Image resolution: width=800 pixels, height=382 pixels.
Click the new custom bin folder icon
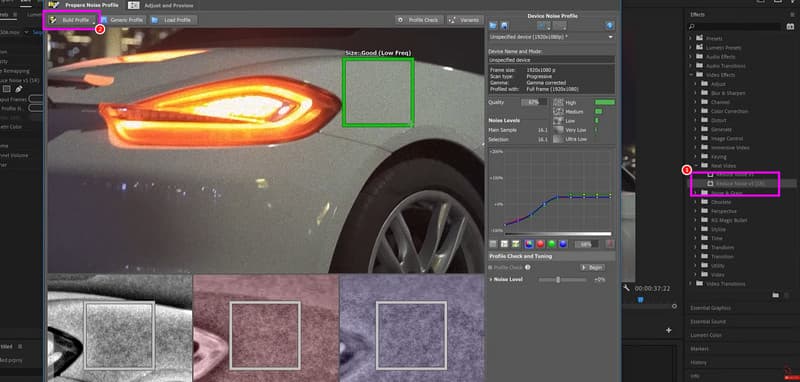(x=776, y=295)
